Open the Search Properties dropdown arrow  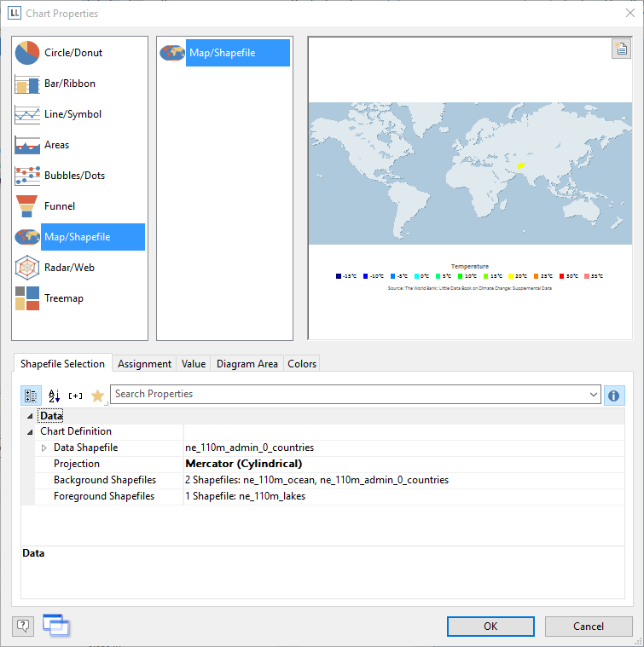594,395
